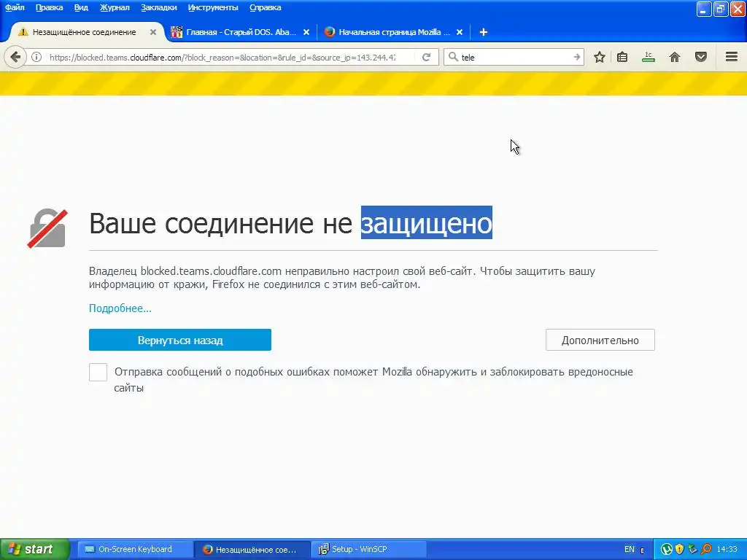747x560 pixels.
Task: Switch to On-Screen Keyboard taskbar item
Action: point(134,549)
